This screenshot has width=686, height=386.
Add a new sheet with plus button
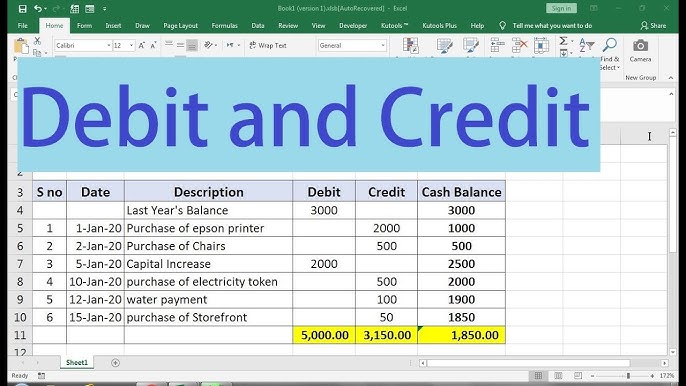coord(115,363)
